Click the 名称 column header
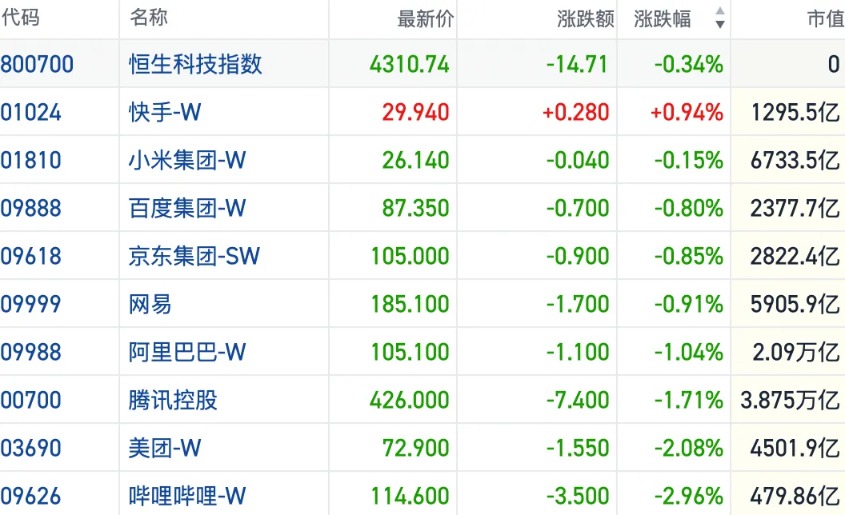This screenshot has width=845, height=515. pyautogui.click(x=149, y=17)
